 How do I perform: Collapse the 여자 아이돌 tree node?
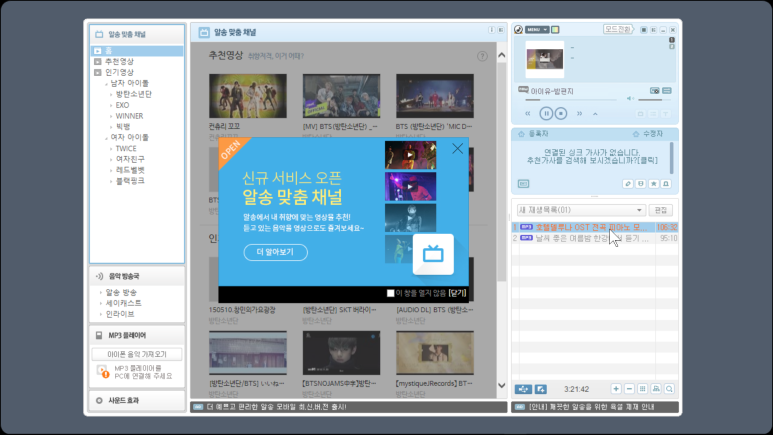(x=106, y=138)
